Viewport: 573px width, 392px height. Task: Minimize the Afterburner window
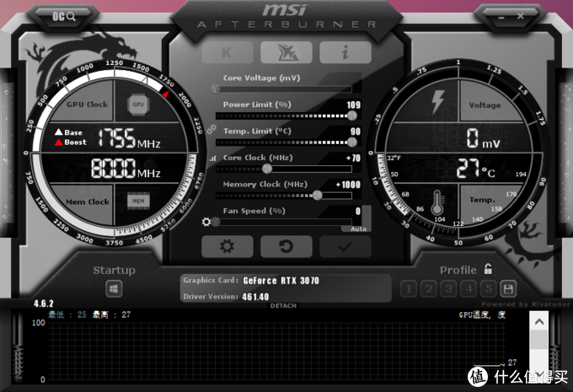501,17
